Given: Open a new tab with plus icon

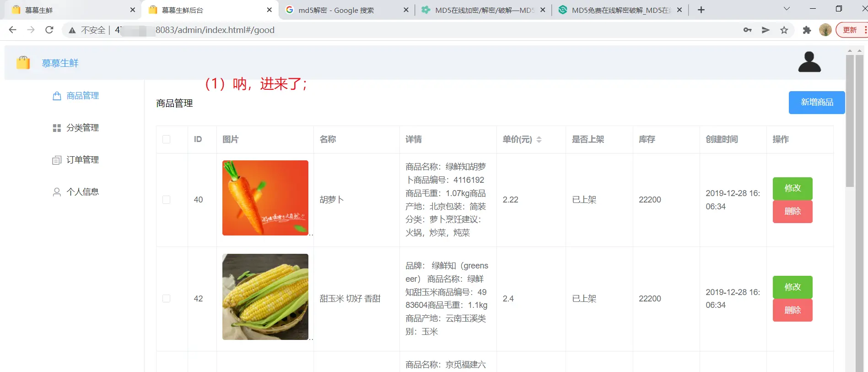Looking at the screenshot, I should (701, 10).
